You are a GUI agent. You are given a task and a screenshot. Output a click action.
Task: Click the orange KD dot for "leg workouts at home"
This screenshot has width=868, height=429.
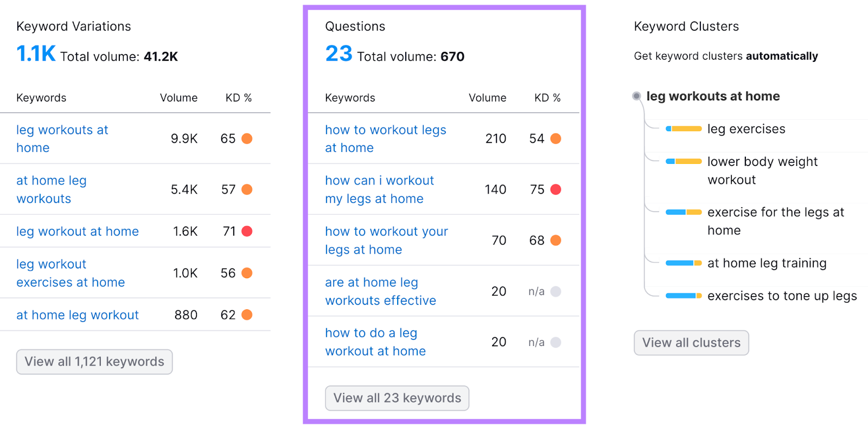click(x=247, y=139)
